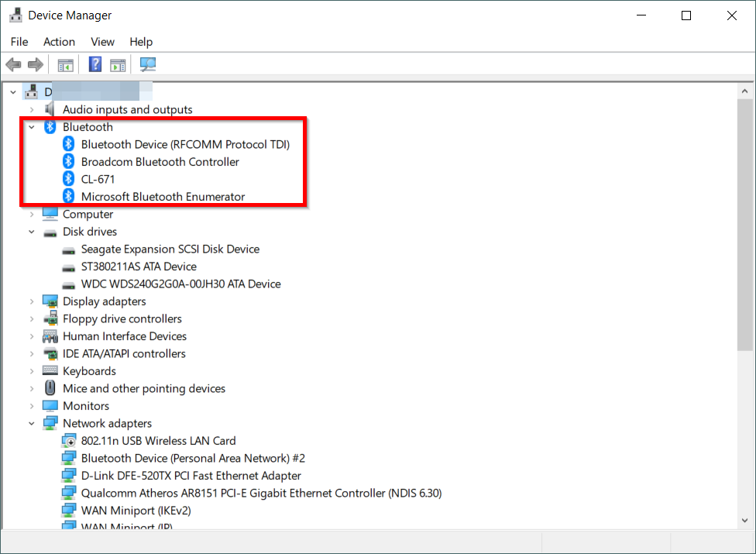Click icon beside Microsoft Bluetooth Enumerator
756x554 pixels.
[x=68, y=196]
